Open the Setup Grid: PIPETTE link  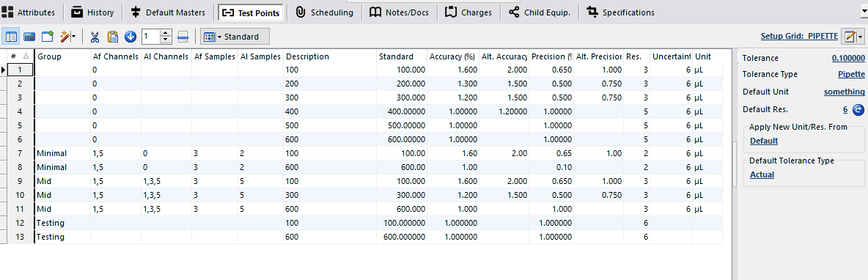click(x=799, y=37)
